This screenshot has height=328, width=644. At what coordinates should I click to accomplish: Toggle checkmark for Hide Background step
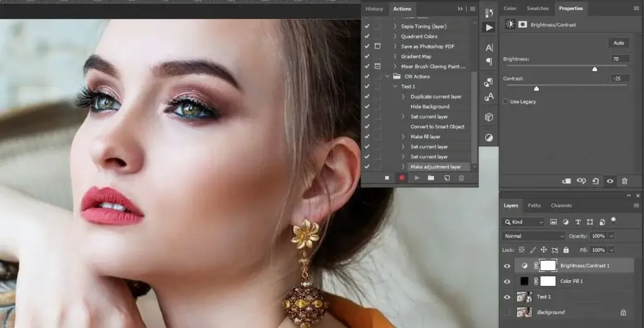point(367,106)
